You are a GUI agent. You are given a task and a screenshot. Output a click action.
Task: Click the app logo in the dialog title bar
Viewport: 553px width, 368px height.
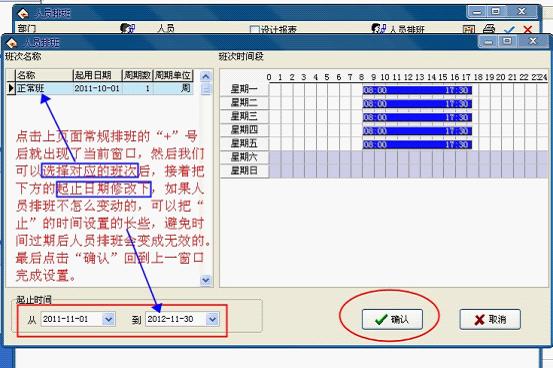(x=12, y=43)
